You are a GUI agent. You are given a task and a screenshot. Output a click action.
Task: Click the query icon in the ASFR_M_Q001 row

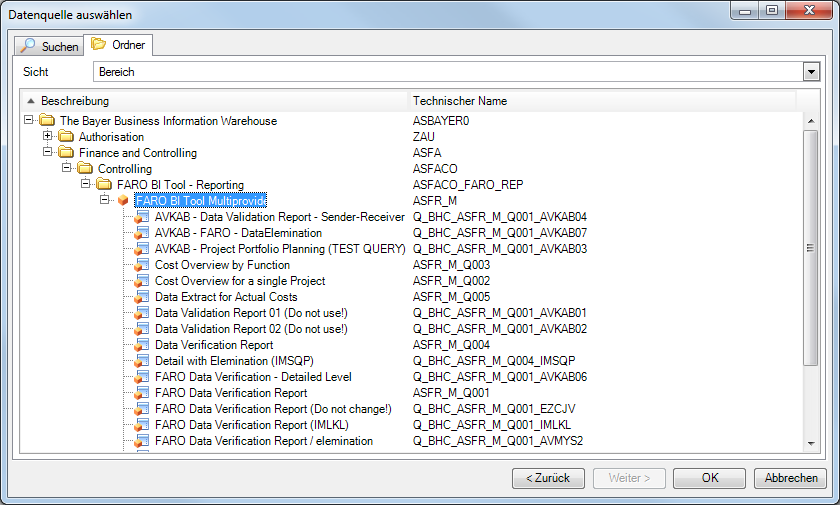pos(141,393)
